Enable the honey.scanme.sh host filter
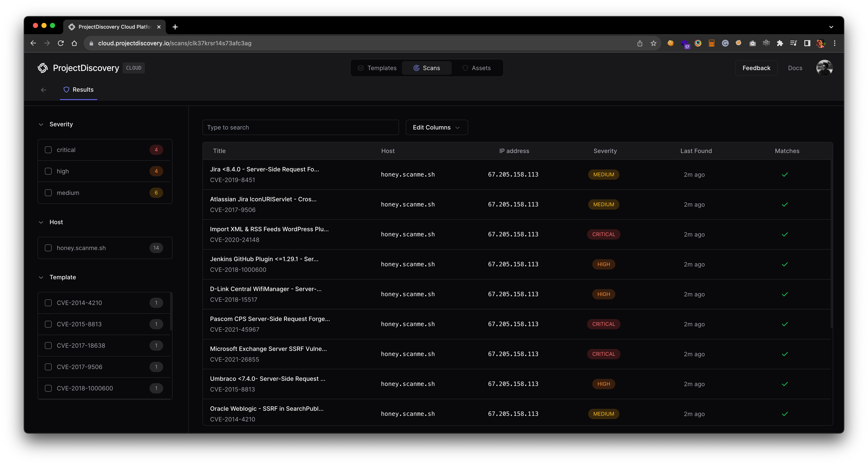This screenshot has width=868, height=465. click(x=48, y=247)
